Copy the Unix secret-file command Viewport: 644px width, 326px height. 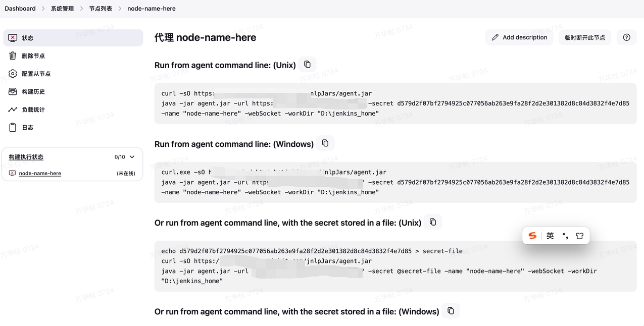433,222
